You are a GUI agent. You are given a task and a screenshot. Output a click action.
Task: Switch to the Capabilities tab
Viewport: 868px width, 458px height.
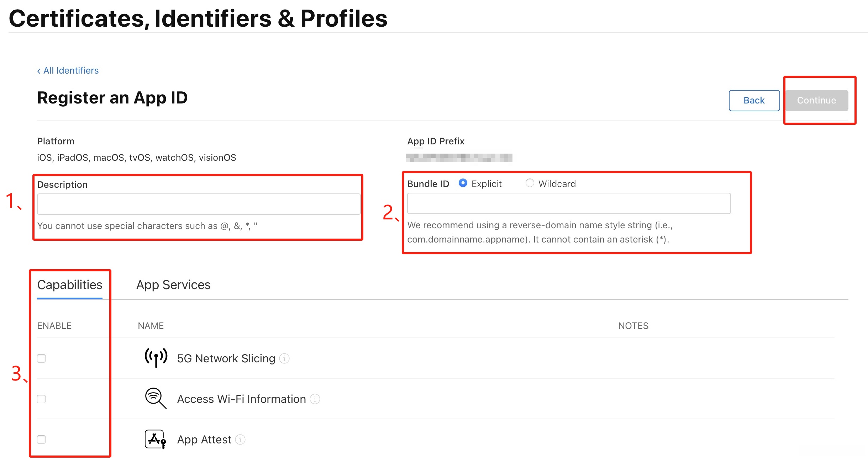click(x=70, y=285)
